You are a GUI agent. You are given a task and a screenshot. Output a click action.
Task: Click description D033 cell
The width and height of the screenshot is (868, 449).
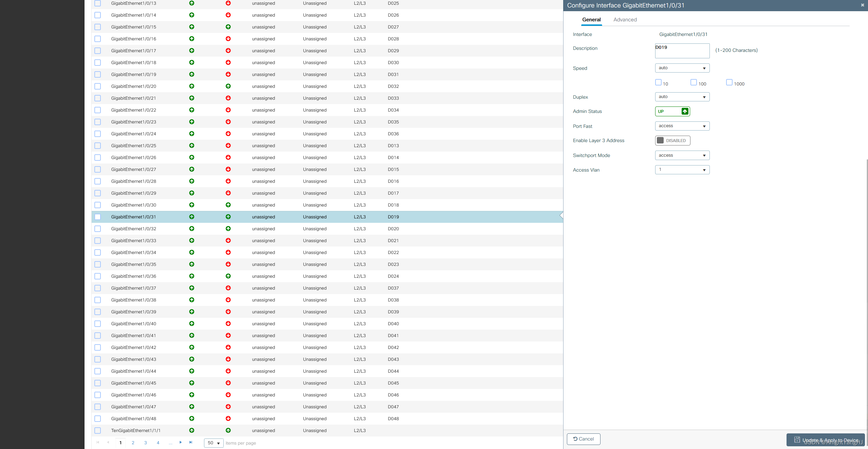tap(393, 98)
